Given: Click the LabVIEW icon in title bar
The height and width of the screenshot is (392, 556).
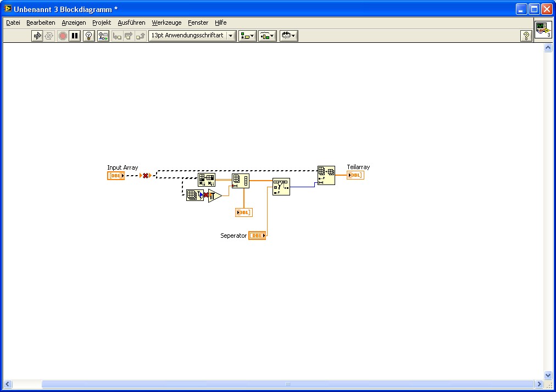Looking at the screenshot, I should pyautogui.click(x=8, y=8).
